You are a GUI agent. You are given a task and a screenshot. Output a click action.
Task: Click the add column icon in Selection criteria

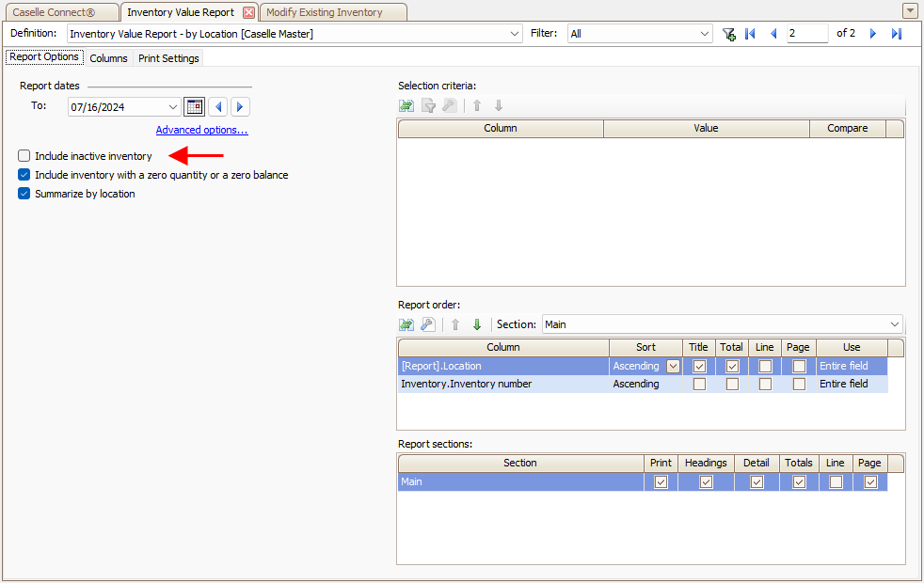click(x=406, y=106)
